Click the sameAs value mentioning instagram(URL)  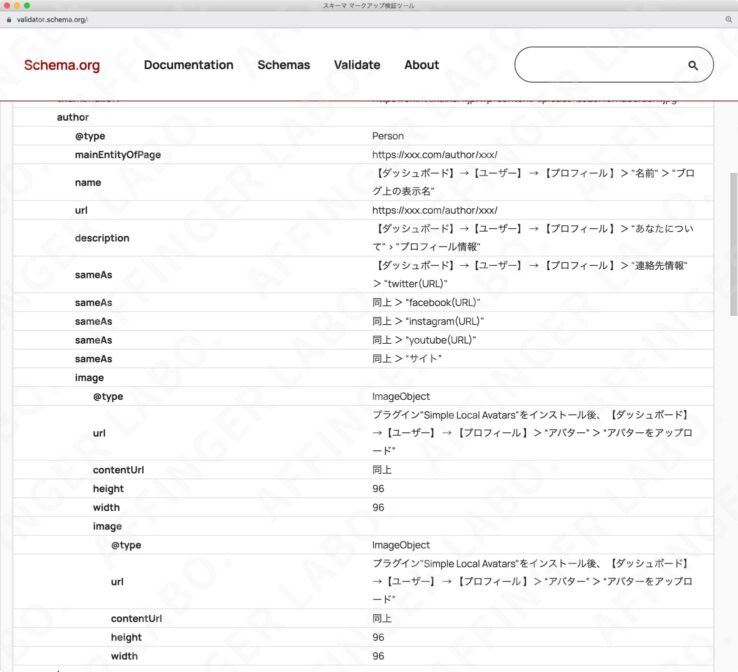[428, 321]
